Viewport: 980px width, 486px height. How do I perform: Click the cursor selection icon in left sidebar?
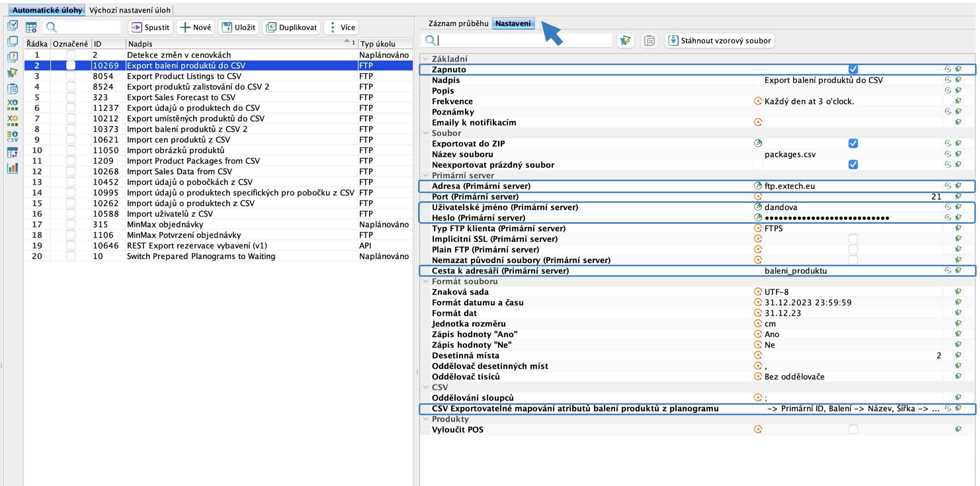pos(13,73)
